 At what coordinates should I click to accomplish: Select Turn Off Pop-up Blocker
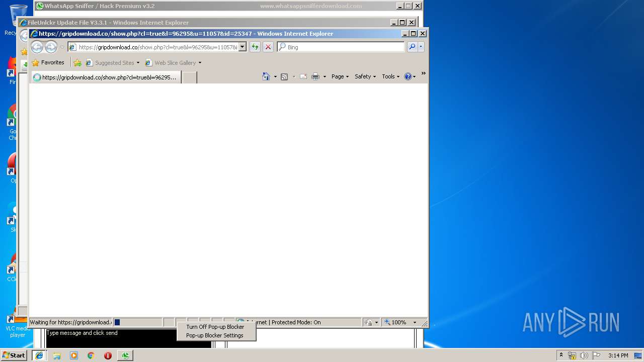[x=215, y=327]
